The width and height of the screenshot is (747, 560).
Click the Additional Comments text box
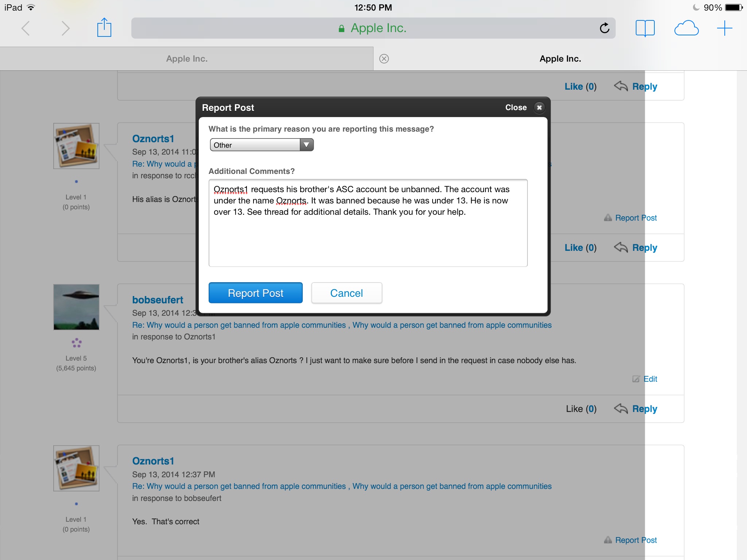click(368, 233)
